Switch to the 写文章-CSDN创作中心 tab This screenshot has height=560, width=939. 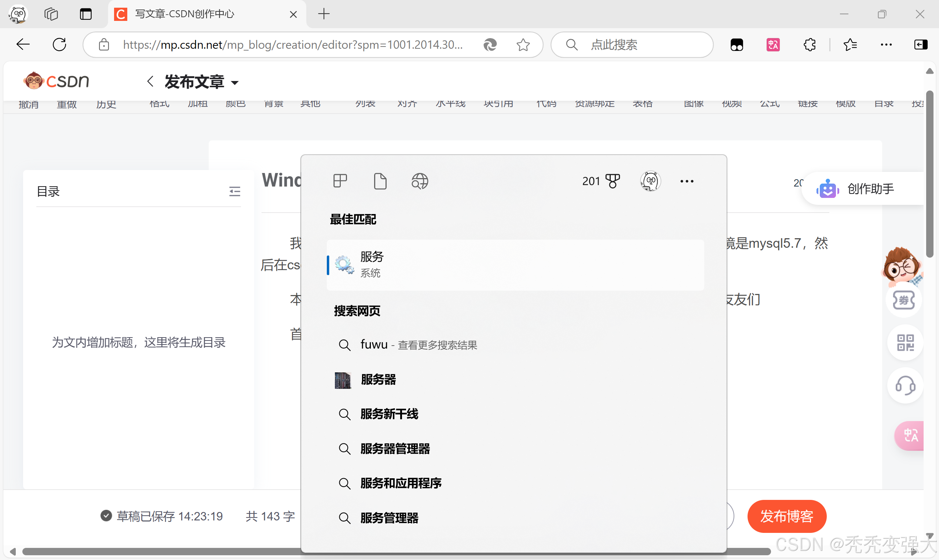(184, 14)
